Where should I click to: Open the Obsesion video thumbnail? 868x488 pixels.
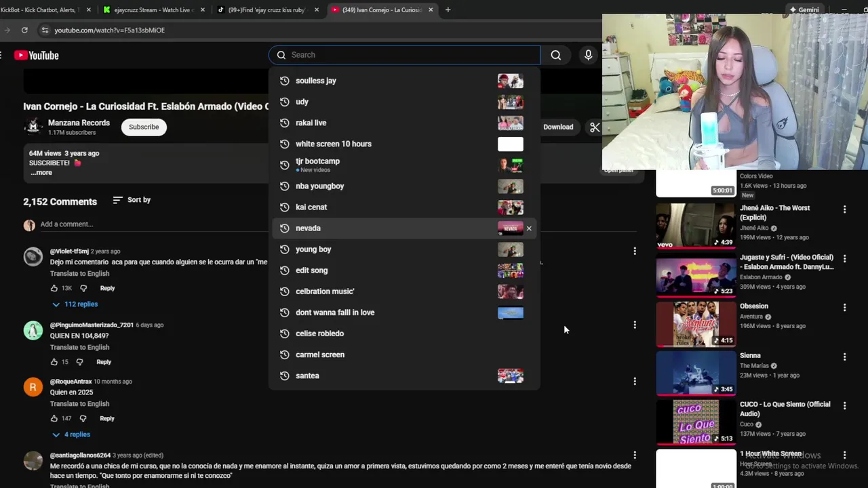[x=696, y=324]
